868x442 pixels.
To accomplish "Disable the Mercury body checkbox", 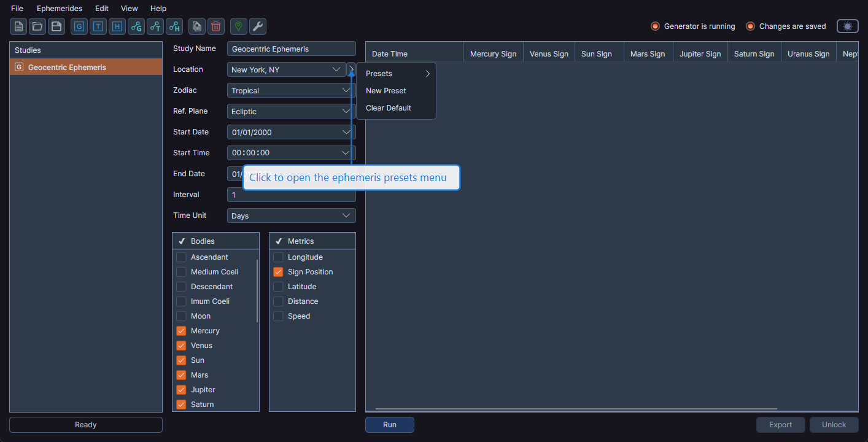I will [181, 330].
